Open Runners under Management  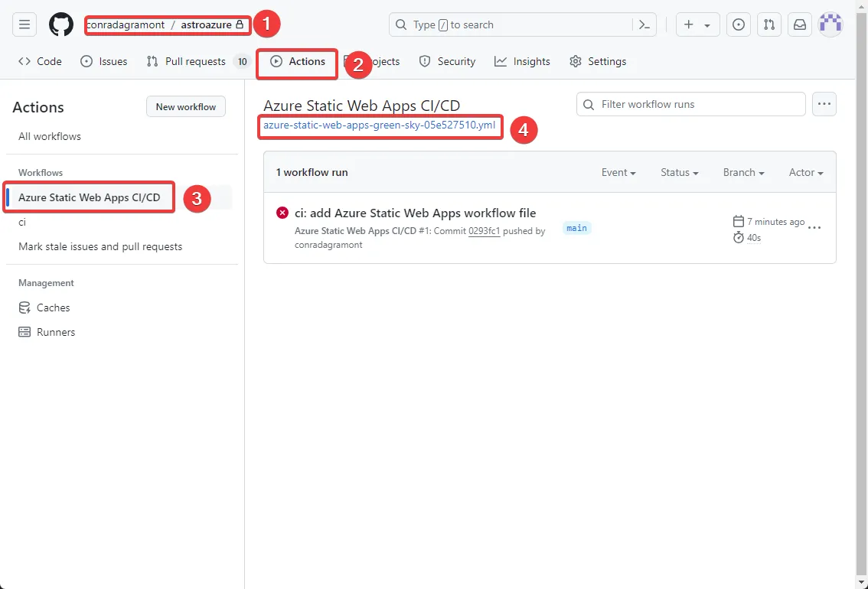tap(47, 332)
